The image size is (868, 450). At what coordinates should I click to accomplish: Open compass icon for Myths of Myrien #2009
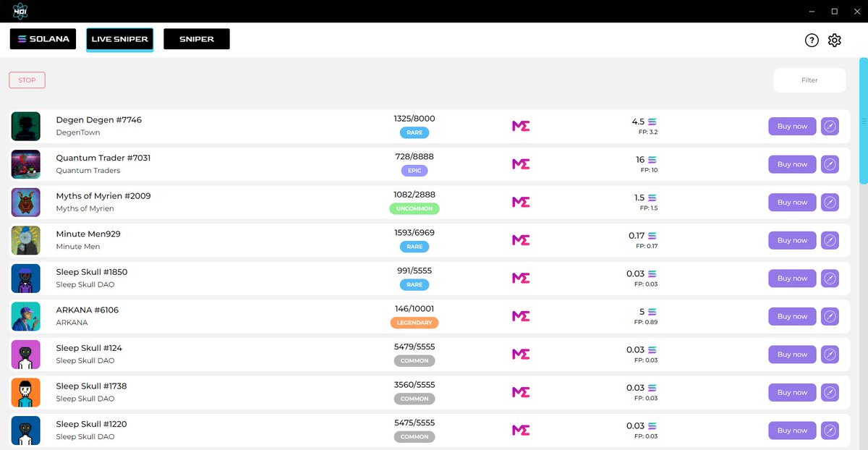[830, 203]
